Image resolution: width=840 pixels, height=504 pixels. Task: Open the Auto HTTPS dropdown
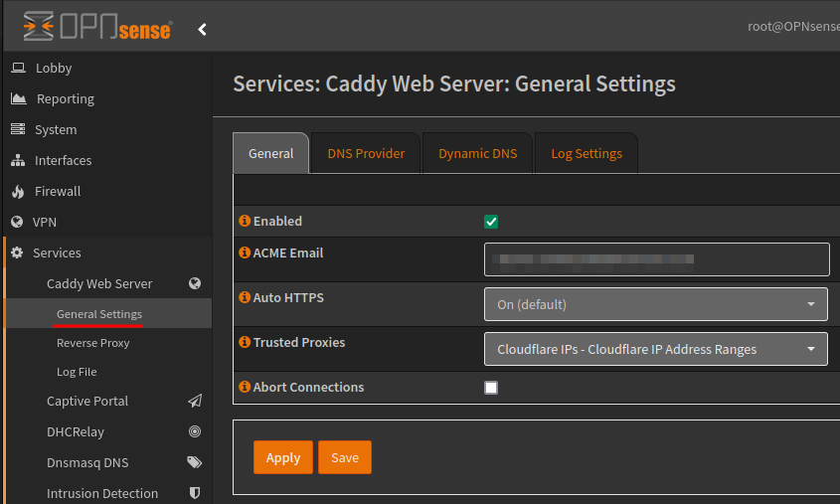655,304
